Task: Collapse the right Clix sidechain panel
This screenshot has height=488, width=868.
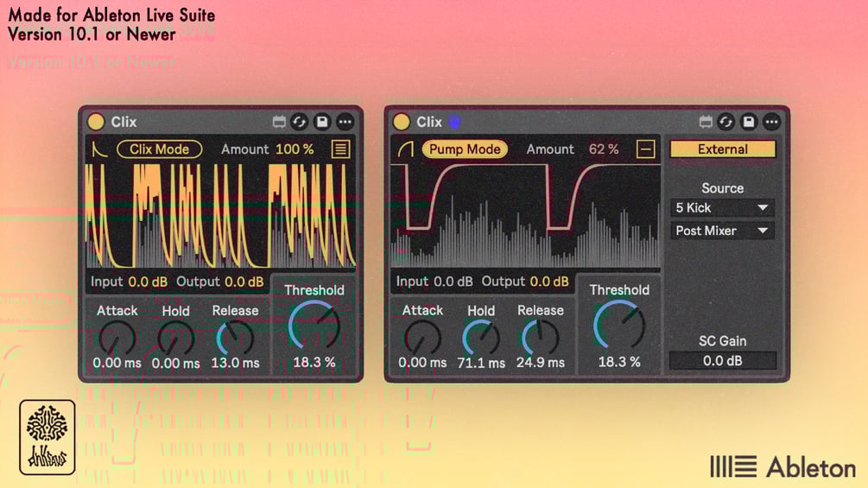Action: tap(645, 149)
